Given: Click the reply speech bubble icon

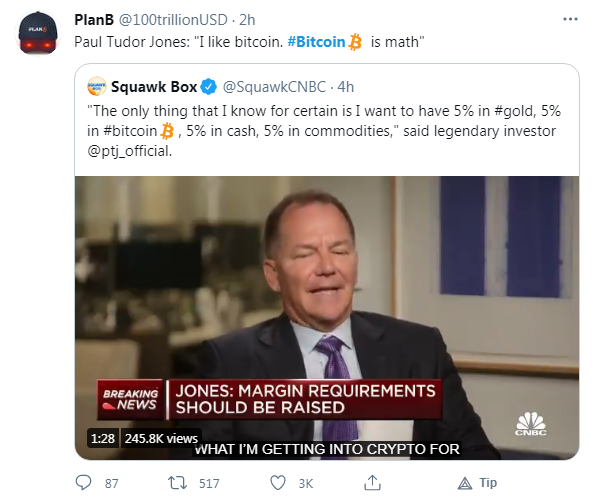Looking at the screenshot, I should [x=83, y=483].
